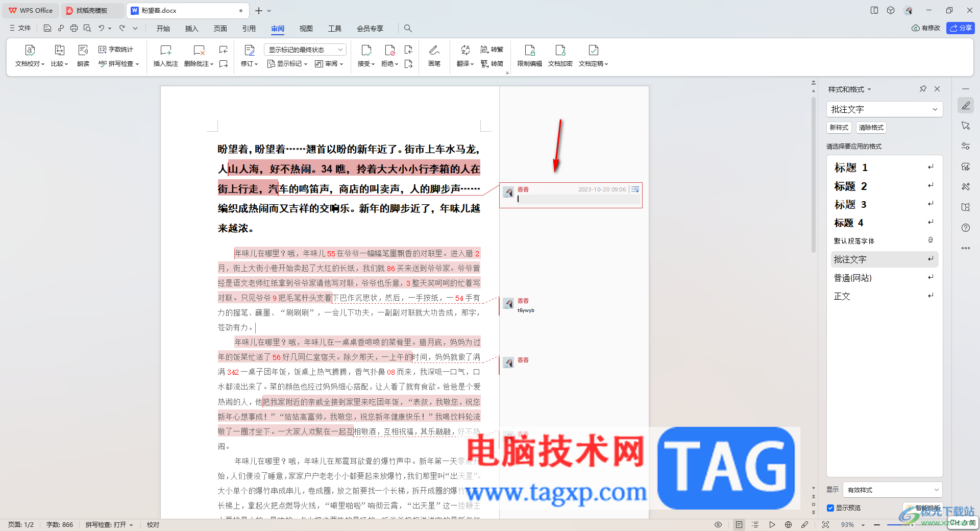Click 删除批注 delete comment icon
Viewport: 980px width, 531px height.
click(x=199, y=50)
